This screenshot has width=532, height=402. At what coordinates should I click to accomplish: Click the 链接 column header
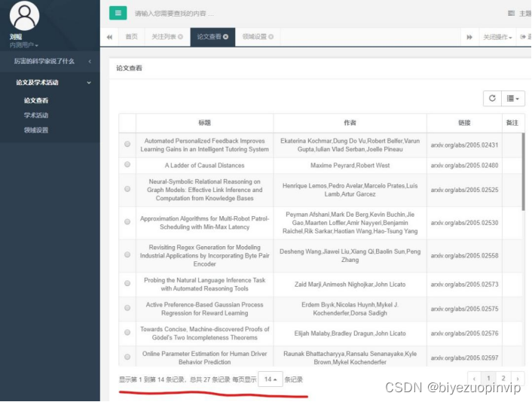click(464, 123)
